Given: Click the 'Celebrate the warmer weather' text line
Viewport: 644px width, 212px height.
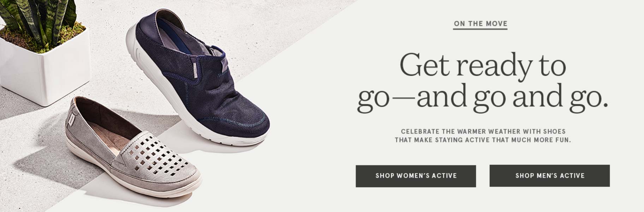Looking at the screenshot, I should pyautogui.click(x=483, y=131).
